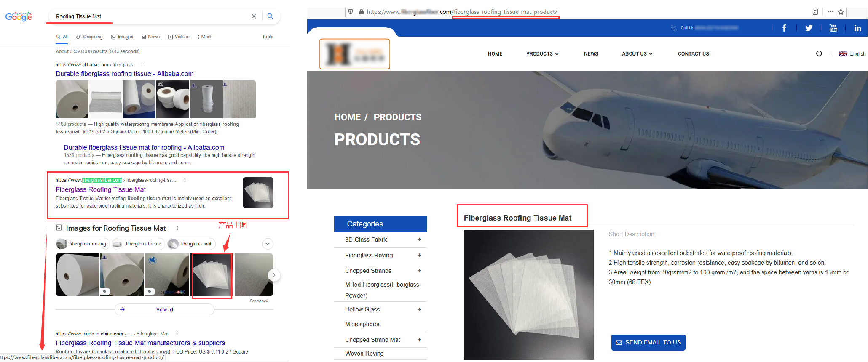Open Milled Fiberglass(Fiberglass Powder) category
The width and height of the screenshot is (868, 362).
pyautogui.click(x=382, y=290)
